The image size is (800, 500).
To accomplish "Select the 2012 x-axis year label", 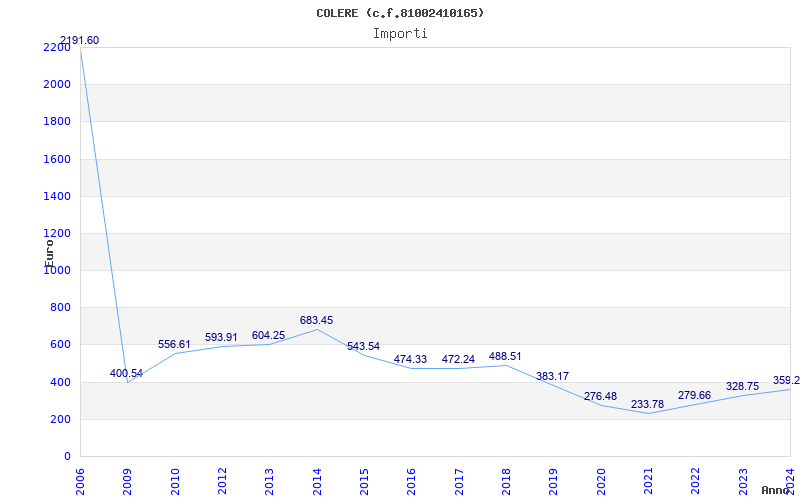I will [x=222, y=481].
